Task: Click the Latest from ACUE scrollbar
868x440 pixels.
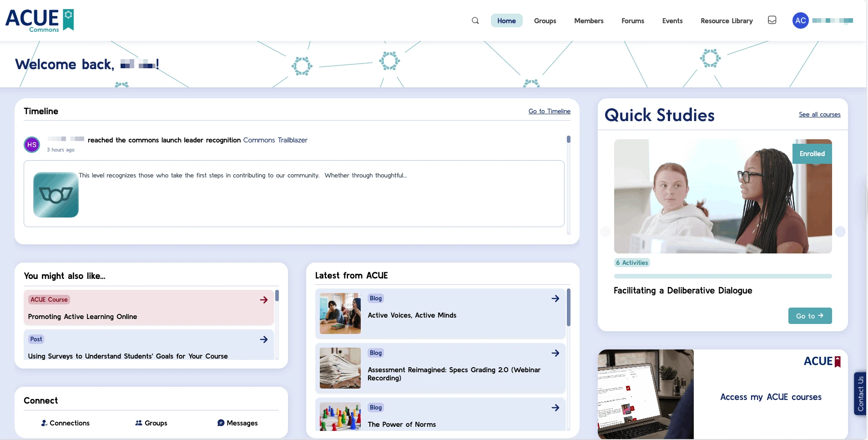Action: (568, 308)
